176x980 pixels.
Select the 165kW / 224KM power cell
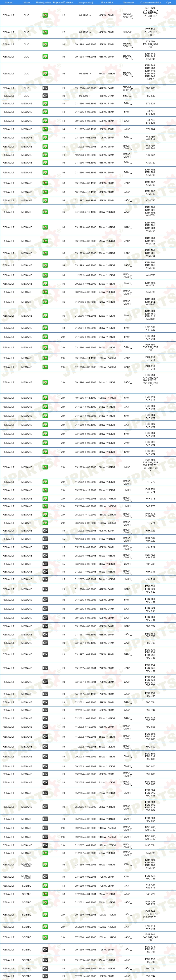(107, 515)
